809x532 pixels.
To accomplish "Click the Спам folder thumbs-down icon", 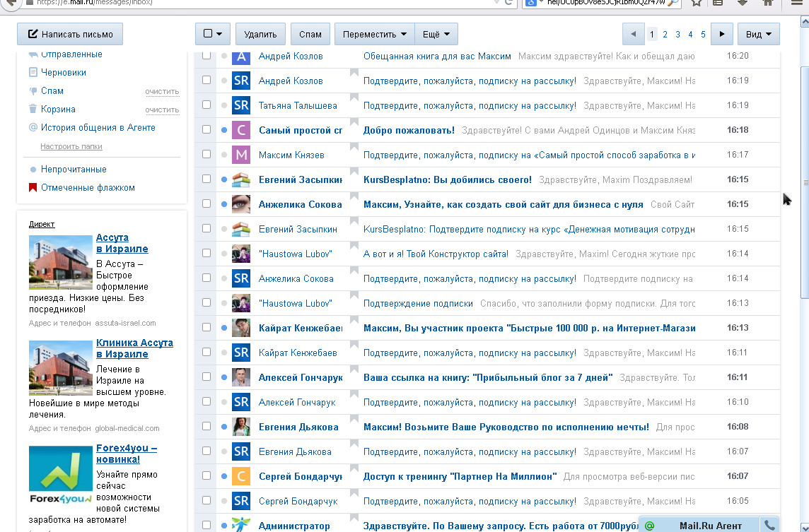I will tap(33, 90).
